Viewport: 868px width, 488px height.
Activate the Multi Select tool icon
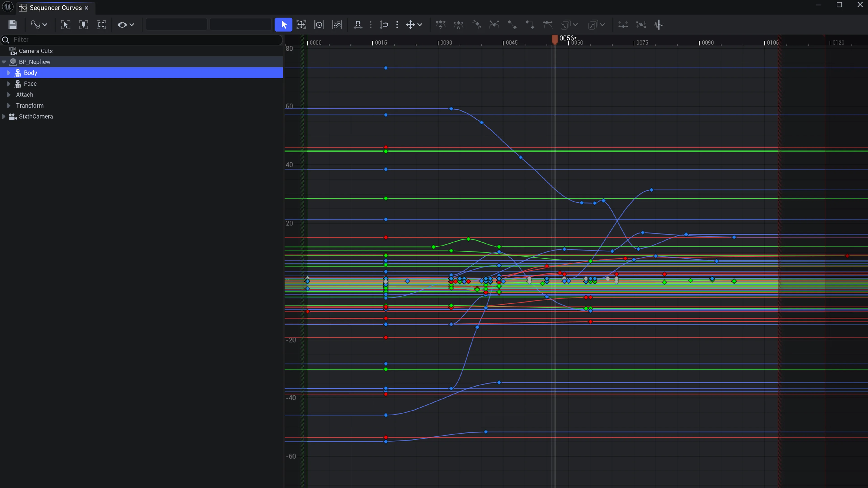pyautogui.click(x=337, y=25)
